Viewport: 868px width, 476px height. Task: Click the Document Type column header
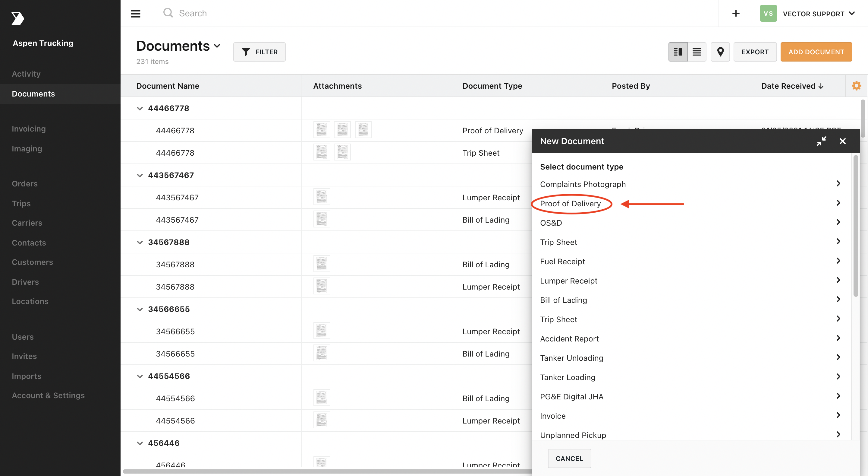pyautogui.click(x=492, y=86)
